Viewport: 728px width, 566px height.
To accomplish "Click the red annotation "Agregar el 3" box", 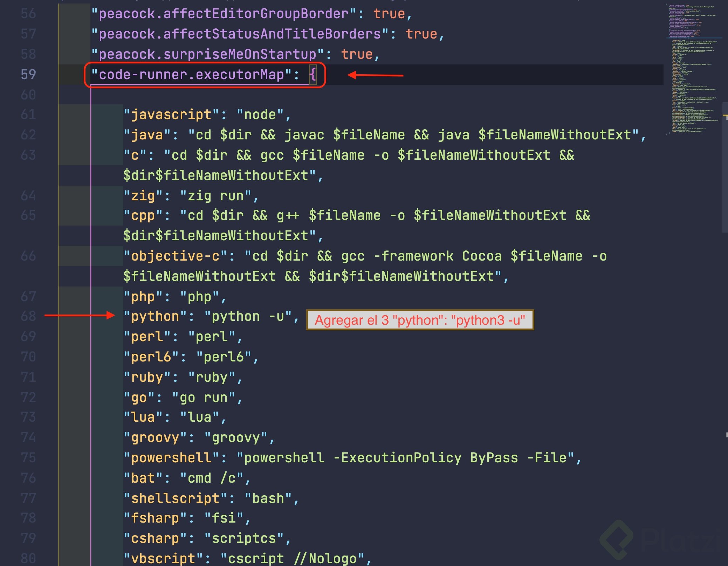I will pyautogui.click(x=420, y=320).
